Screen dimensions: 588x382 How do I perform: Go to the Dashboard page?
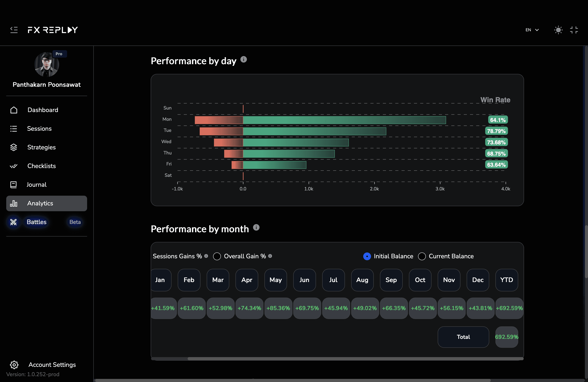click(x=43, y=110)
